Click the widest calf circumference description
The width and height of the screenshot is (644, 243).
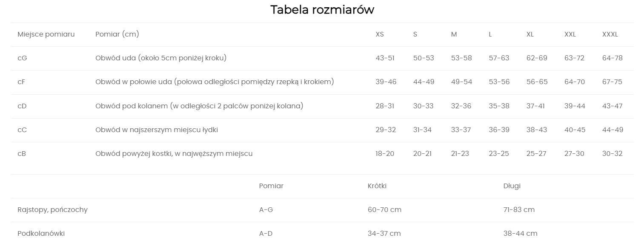tap(157, 130)
